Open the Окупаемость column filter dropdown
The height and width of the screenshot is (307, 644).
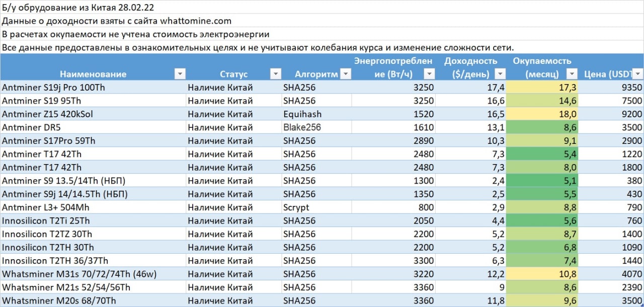coord(571,74)
